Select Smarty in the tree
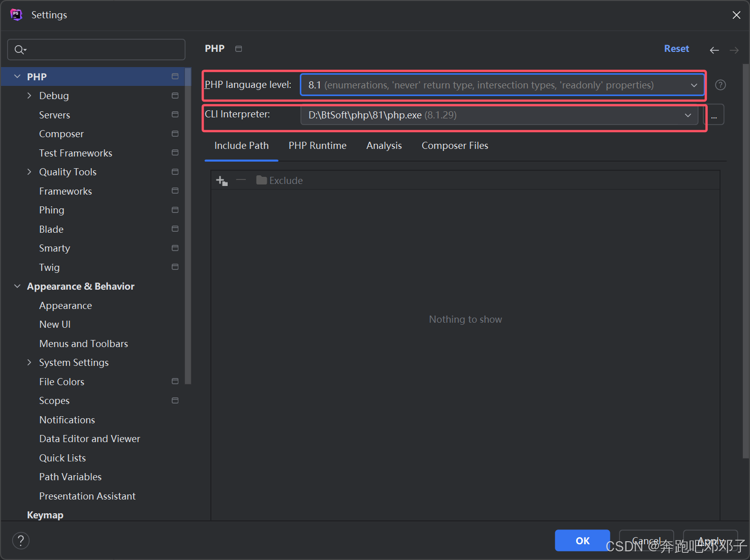Viewport: 750px width, 560px height. 54,248
